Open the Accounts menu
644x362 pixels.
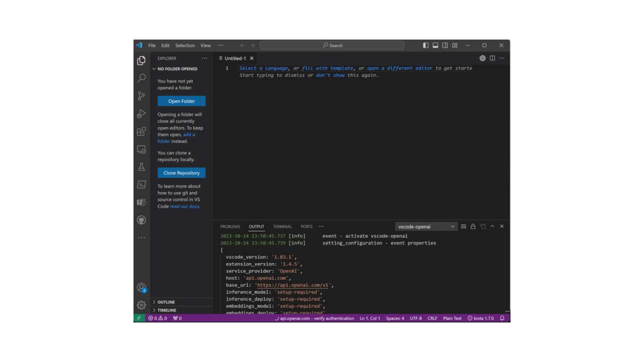tap(141, 288)
